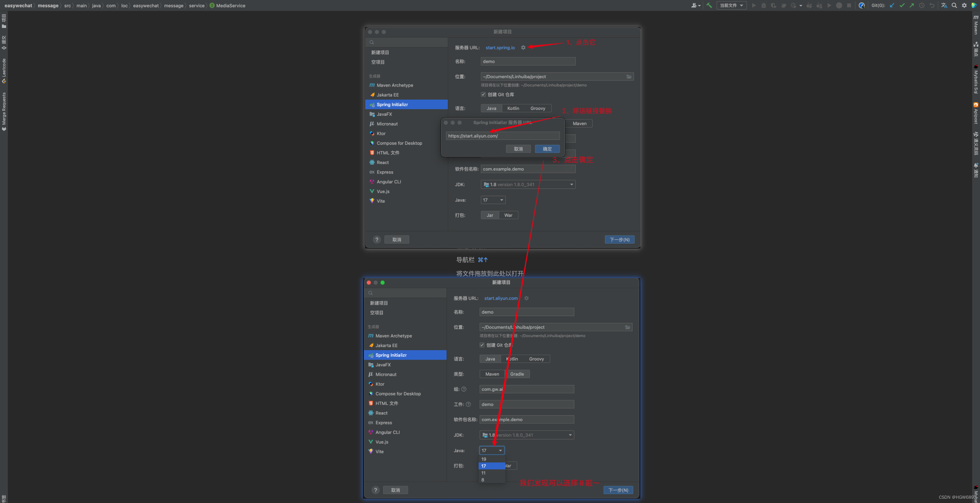Select src in breadcrumb bar
Image resolution: width=980 pixels, height=503 pixels.
tap(67, 5)
